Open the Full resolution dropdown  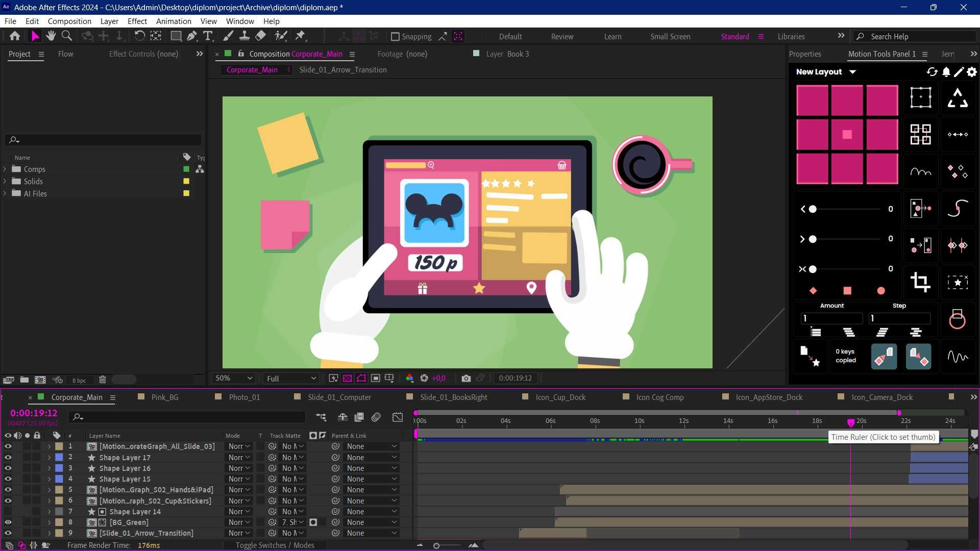click(291, 378)
